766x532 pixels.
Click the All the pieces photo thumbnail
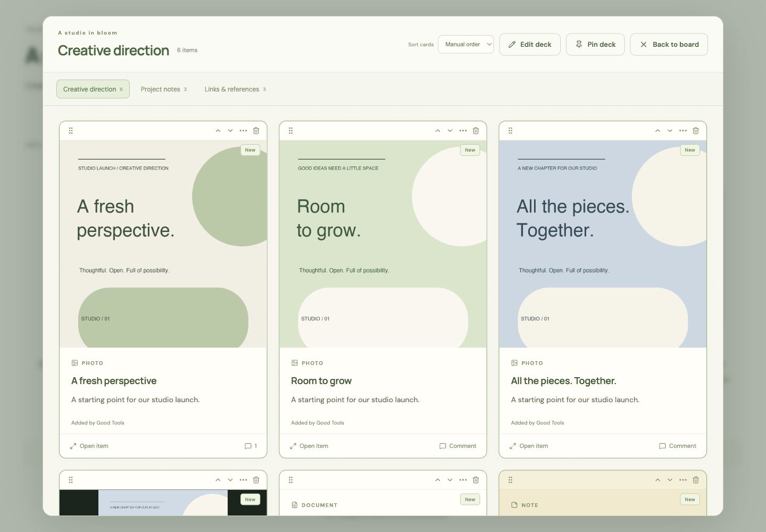tap(603, 244)
